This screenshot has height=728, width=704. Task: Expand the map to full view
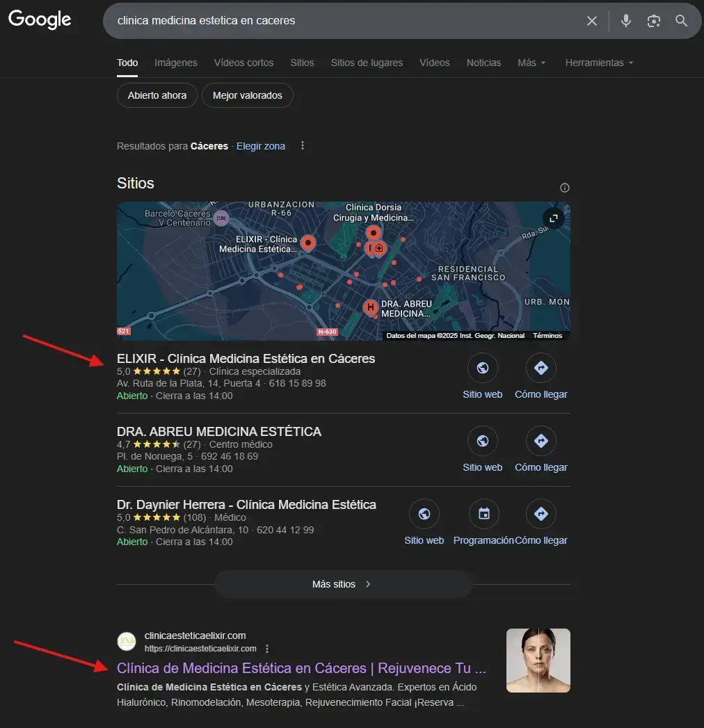[554, 218]
